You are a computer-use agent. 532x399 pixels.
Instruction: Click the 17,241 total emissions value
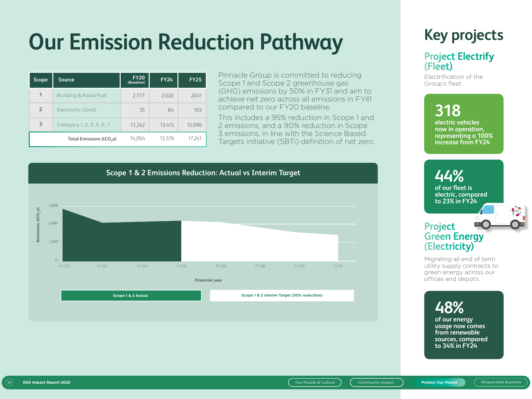[195, 139]
